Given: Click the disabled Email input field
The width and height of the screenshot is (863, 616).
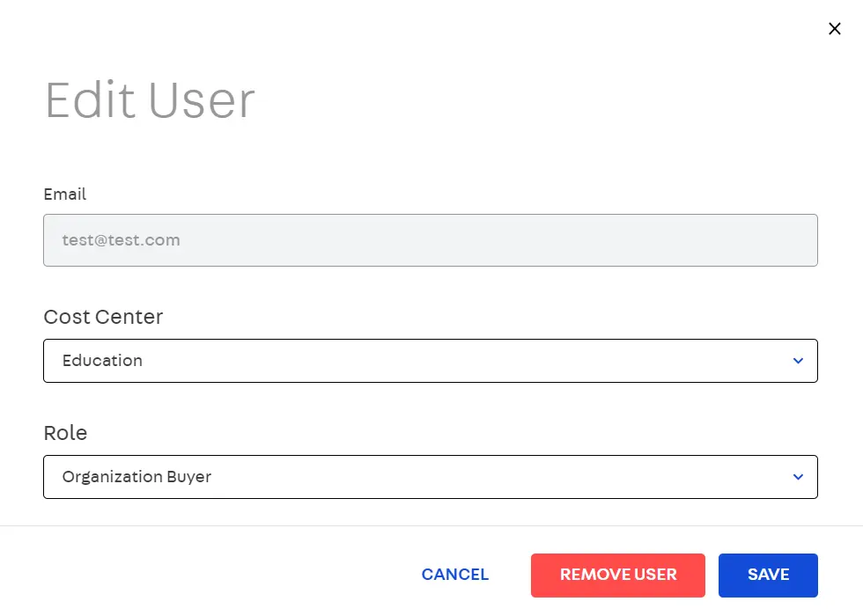Looking at the screenshot, I should 430,240.
